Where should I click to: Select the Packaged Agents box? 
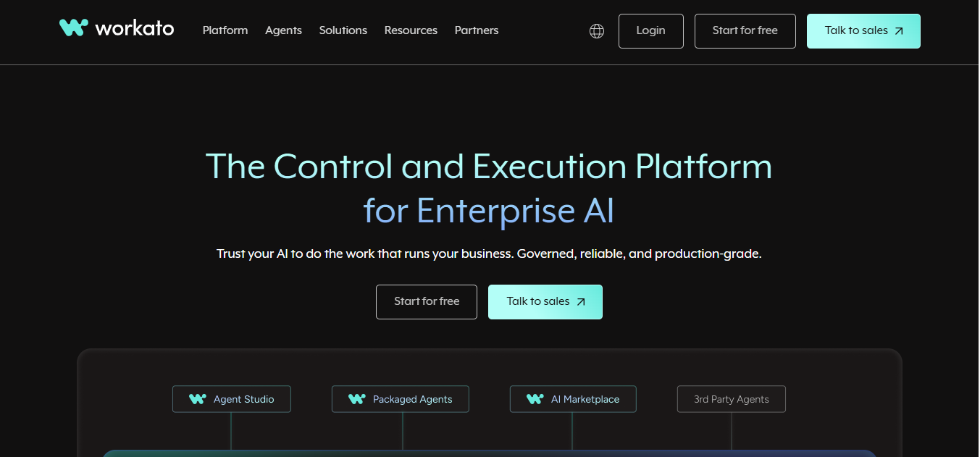[401, 399]
